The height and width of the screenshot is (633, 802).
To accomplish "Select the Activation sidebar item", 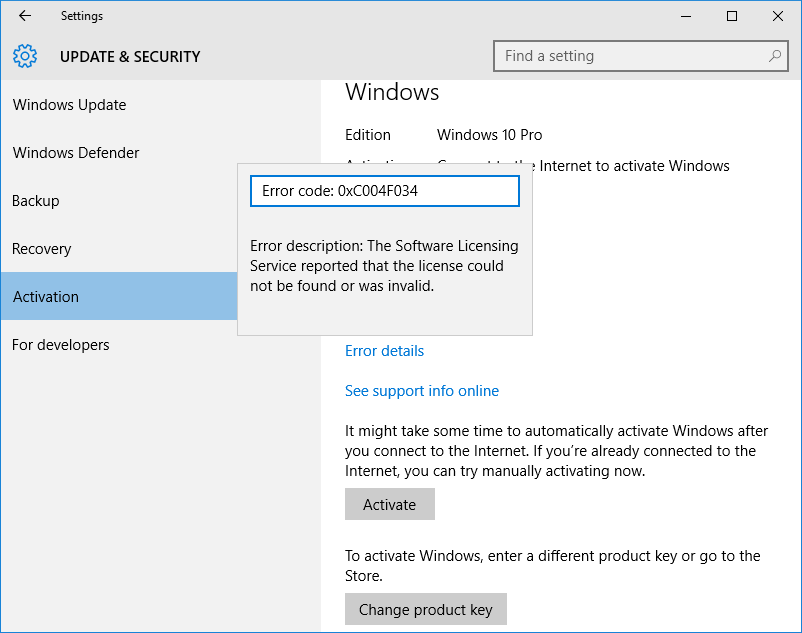I will click(x=119, y=297).
